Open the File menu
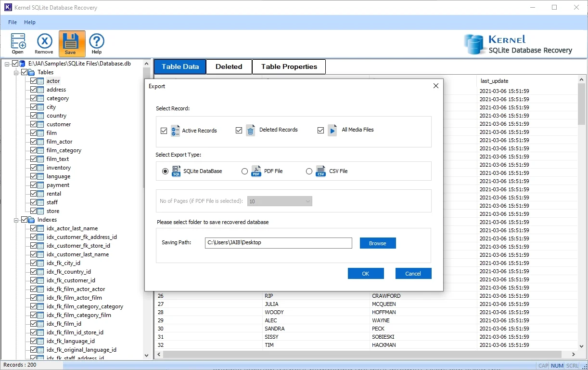This screenshot has width=588, height=370. coord(13,22)
